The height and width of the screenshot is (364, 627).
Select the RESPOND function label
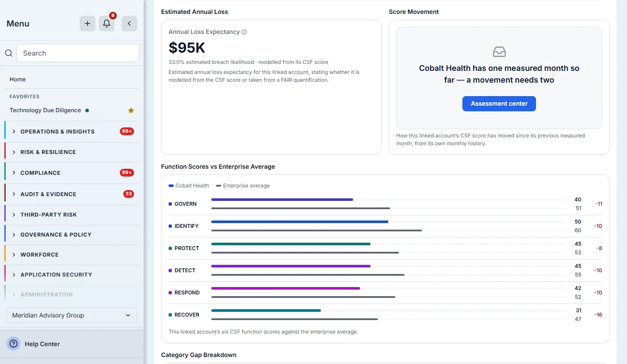pyautogui.click(x=187, y=293)
